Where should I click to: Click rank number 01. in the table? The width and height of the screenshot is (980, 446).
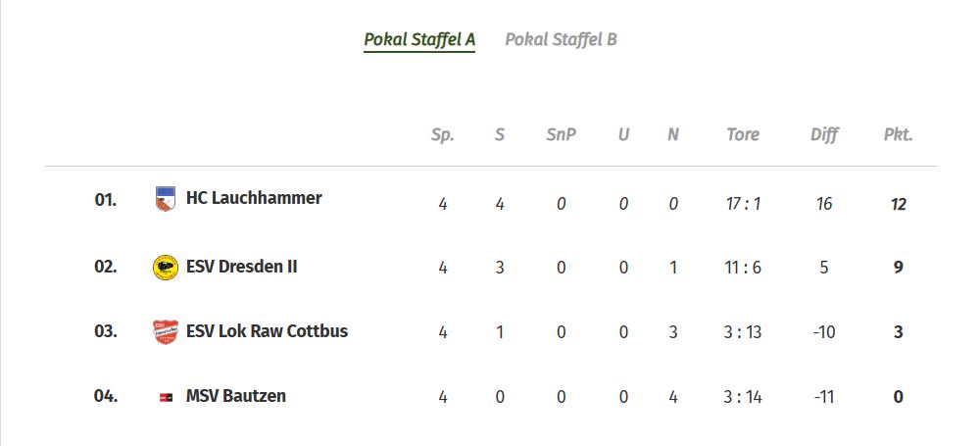[x=106, y=199]
